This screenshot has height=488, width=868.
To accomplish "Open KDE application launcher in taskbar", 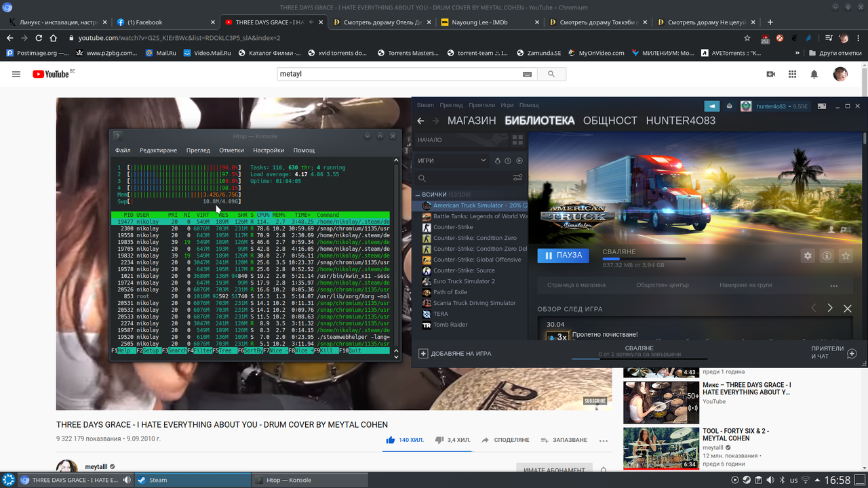I will pos(9,480).
